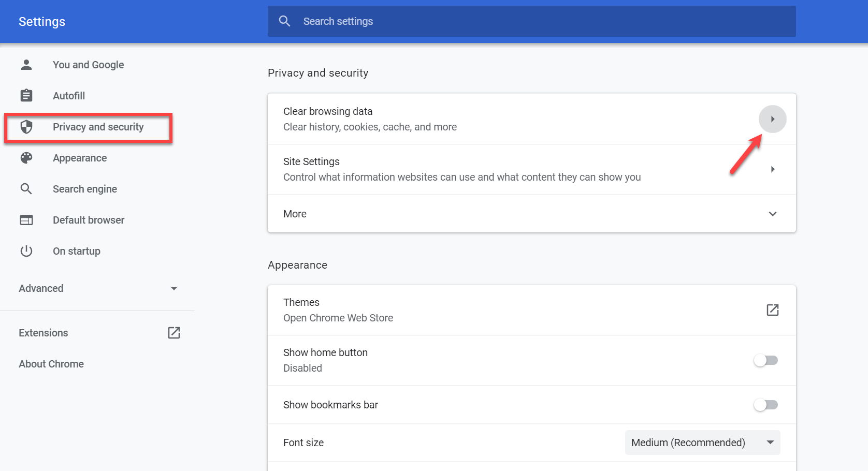Click the On startup power icon
Image resolution: width=868 pixels, height=471 pixels.
[x=26, y=251]
